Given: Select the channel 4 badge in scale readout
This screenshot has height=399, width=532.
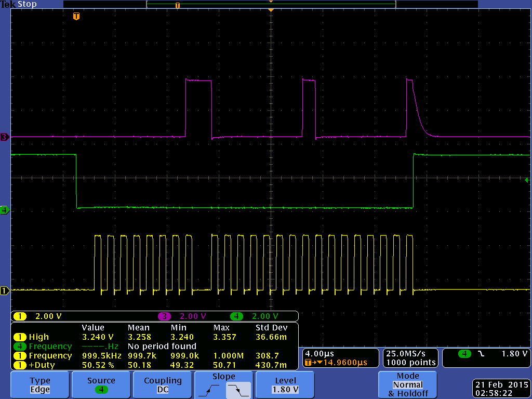Looking at the screenshot, I should 236,316.
